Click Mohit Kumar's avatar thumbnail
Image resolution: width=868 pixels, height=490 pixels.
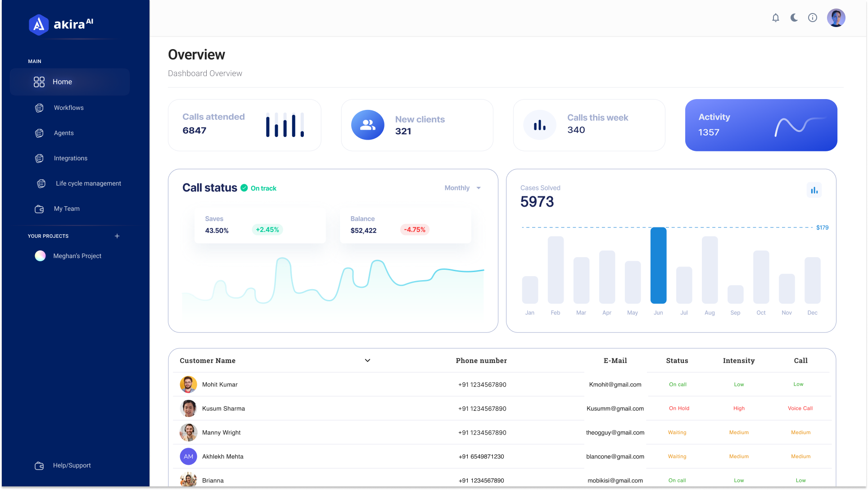coord(188,385)
